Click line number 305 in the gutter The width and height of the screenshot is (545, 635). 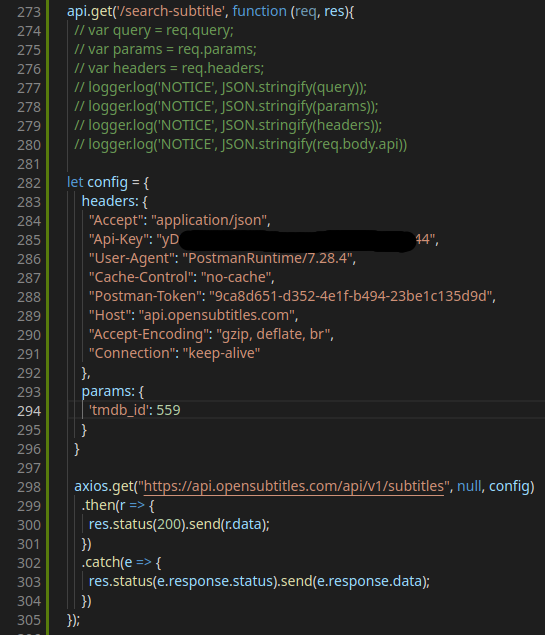29,620
